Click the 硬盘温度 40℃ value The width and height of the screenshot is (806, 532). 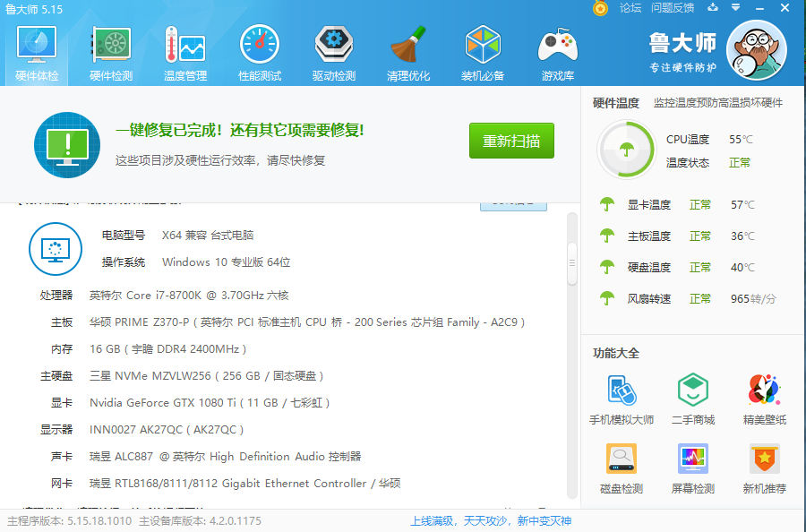point(742,267)
